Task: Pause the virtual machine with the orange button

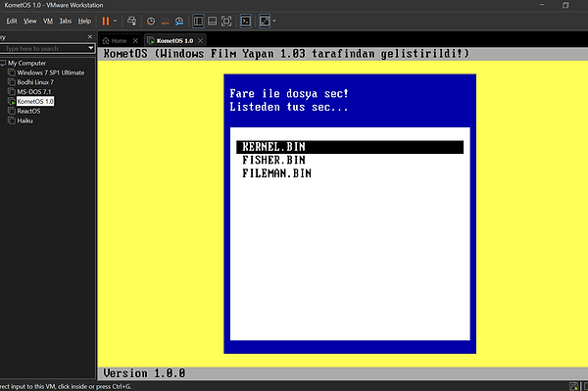Action: pyautogui.click(x=106, y=21)
